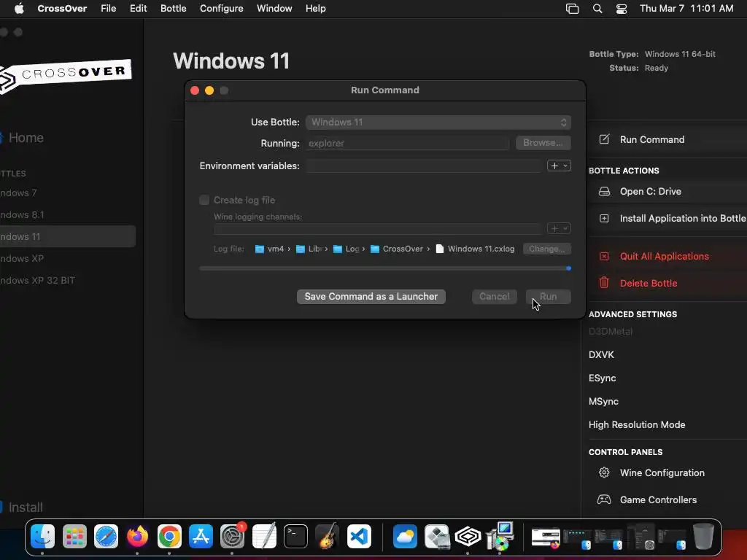Viewport: 747px width, 560px height.
Task: Click ESync advanced setting
Action: (602, 378)
